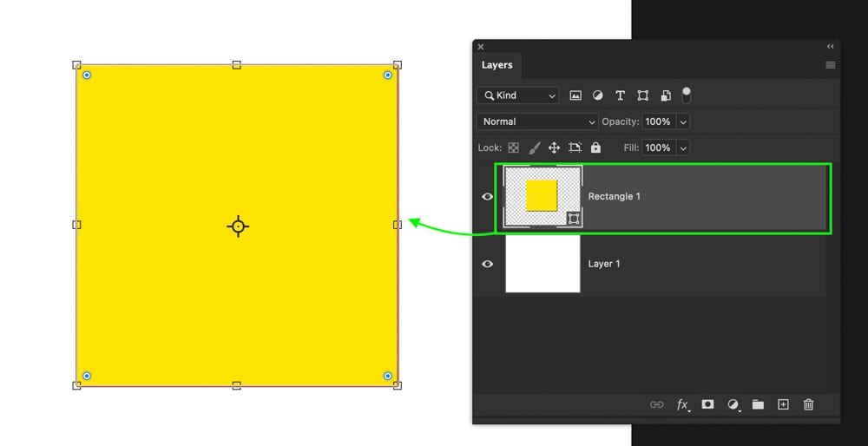Screen dimensions: 868x446
Task: Open the Normal blend mode dropdown
Action: 537,121
